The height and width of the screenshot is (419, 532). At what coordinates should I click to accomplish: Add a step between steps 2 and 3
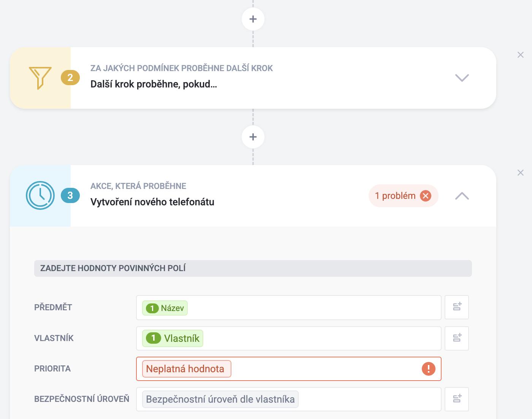(x=253, y=137)
